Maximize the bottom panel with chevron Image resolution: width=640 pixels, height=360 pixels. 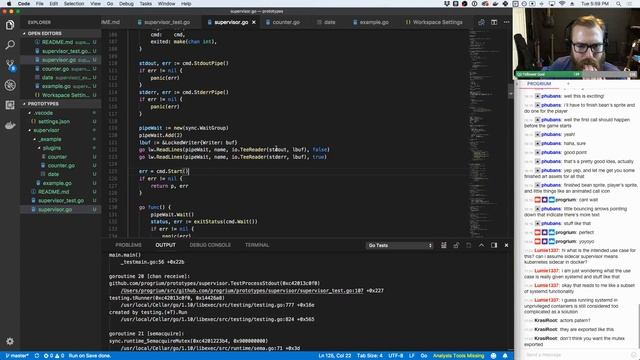pyautogui.click(x=482, y=245)
